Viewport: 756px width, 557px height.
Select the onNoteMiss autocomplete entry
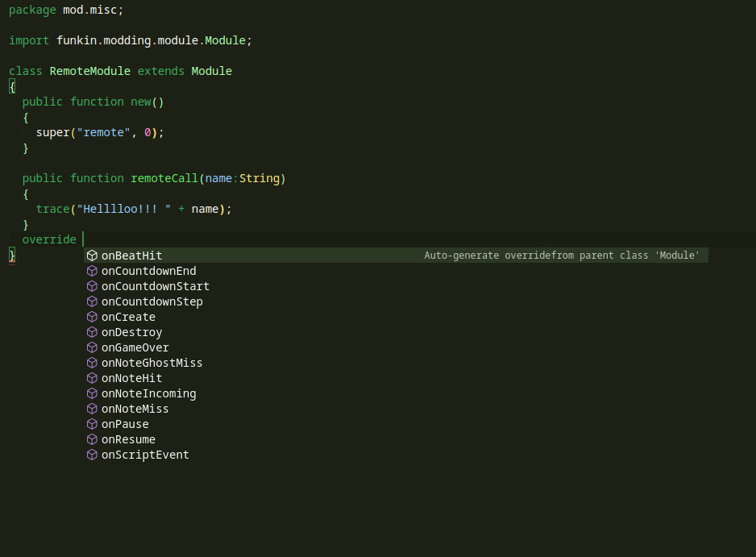pyautogui.click(x=135, y=409)
